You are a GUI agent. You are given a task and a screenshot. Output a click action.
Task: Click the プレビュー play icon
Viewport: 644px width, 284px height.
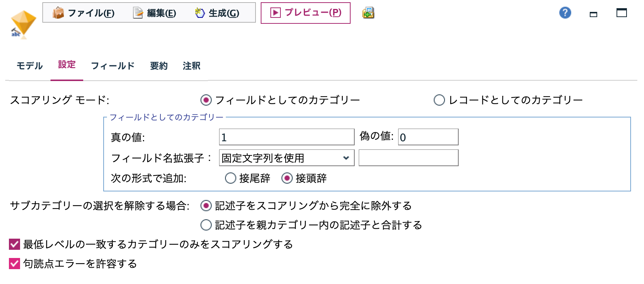(276, 13)
